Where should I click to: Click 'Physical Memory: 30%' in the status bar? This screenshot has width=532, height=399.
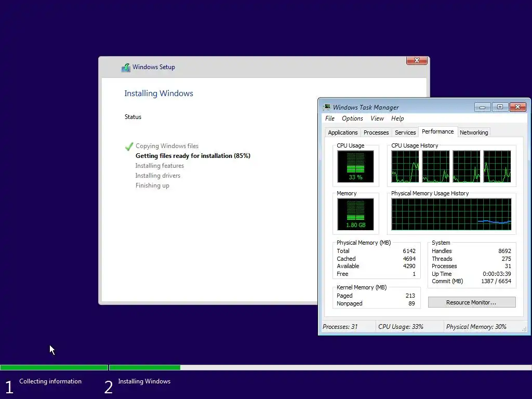pyautogui.click(x=476, y=327)
